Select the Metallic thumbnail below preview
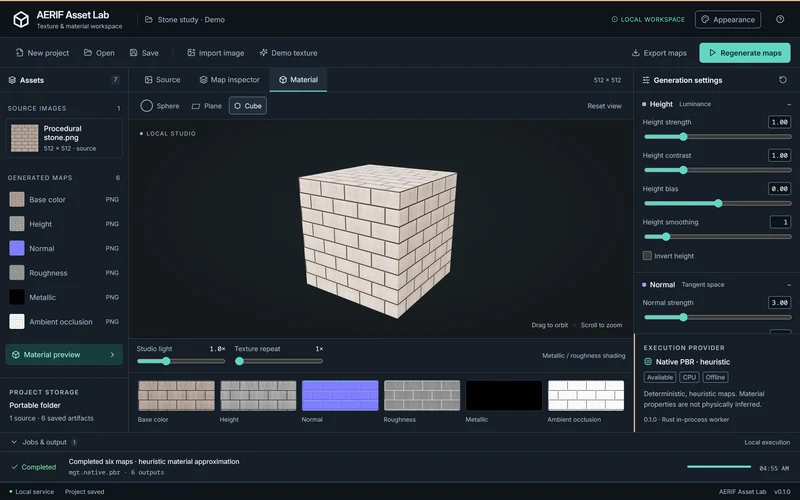Screen dimensions: 800x500 (504, 395)
